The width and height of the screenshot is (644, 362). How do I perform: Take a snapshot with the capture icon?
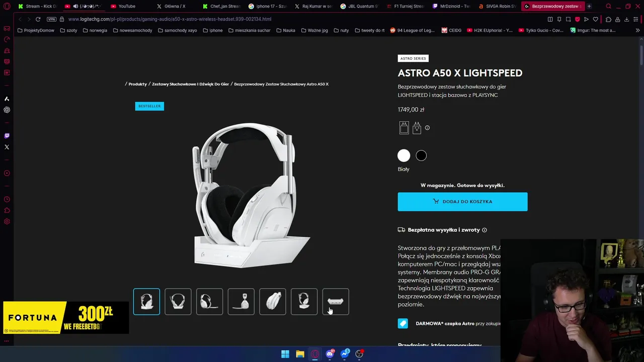tap(568, 19)
